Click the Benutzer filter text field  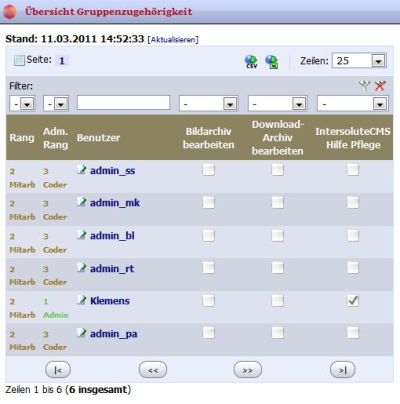[x=123, y=103]
